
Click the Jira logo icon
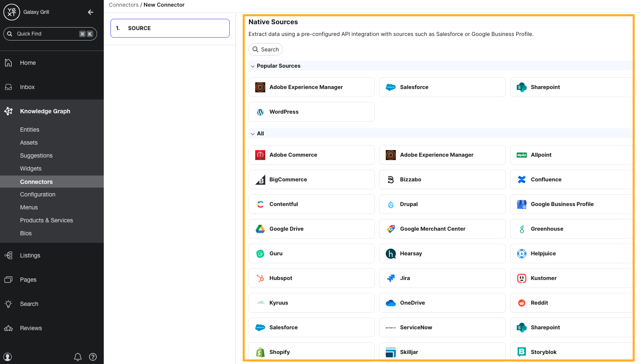391,278
